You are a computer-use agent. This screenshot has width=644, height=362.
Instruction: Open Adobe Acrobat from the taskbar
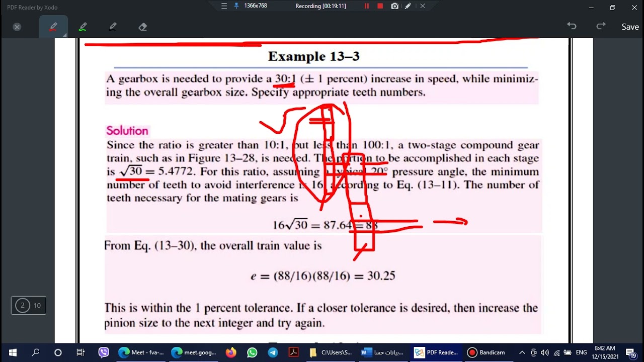pyautogui.click(x=294, y=352)
